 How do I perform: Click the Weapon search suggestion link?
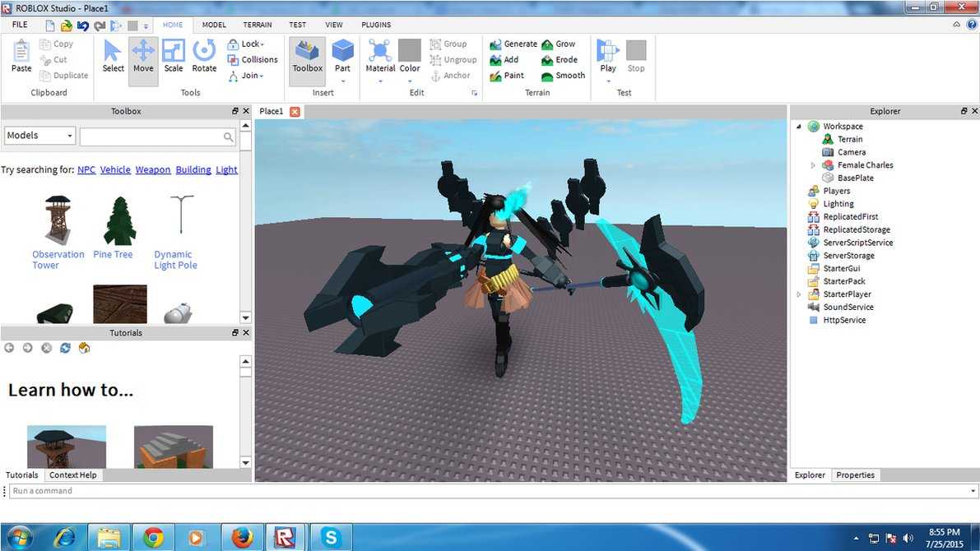[152, 170]
